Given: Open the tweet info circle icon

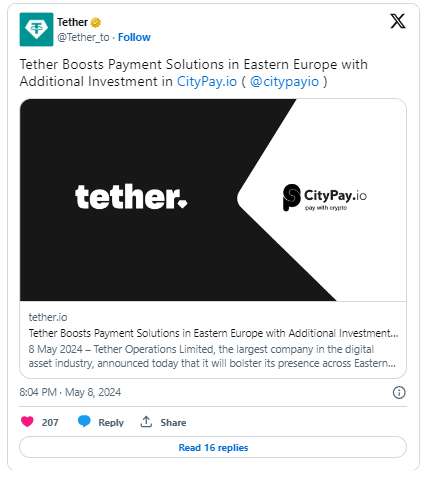Looking at the screenshot, I should [399, 393].
